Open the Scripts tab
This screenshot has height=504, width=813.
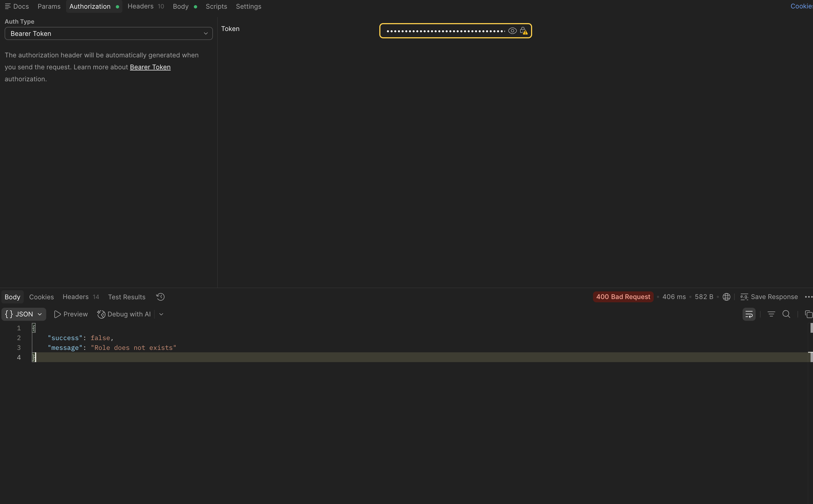pos(216,6)
